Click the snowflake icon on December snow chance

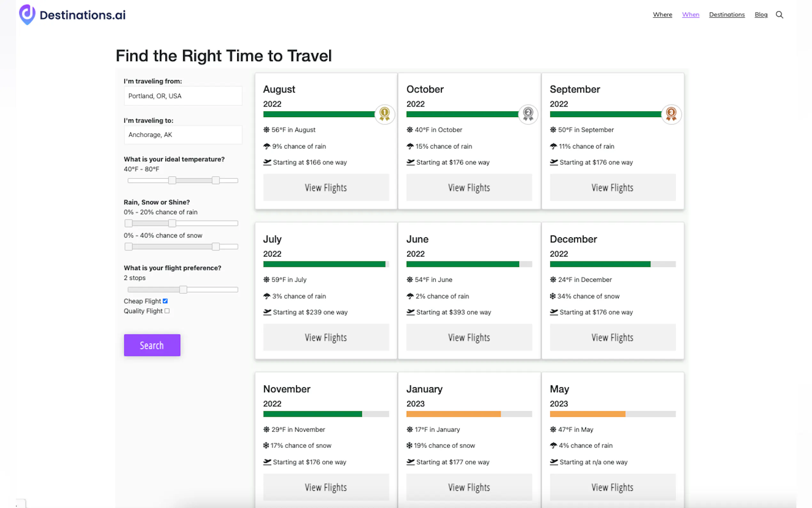(552, 296)
